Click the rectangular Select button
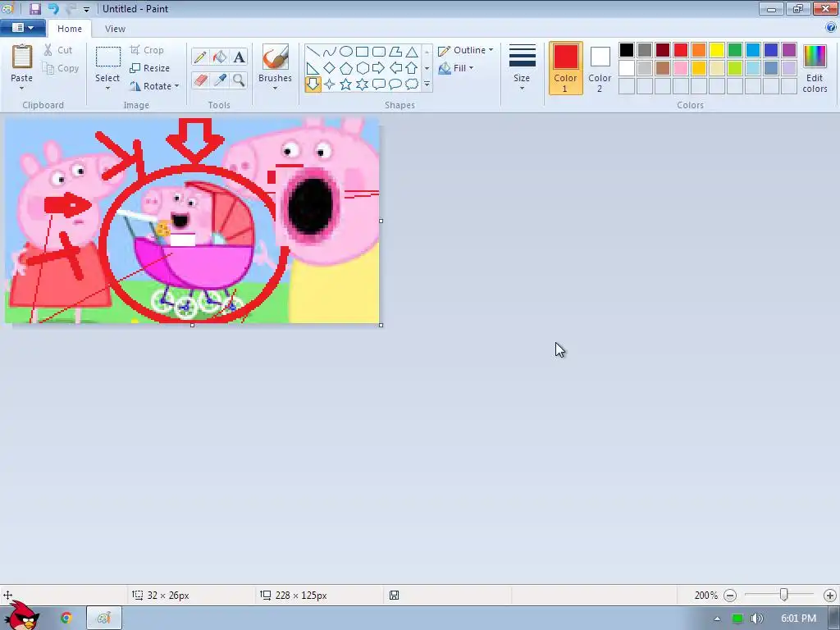 coord(107,64)
